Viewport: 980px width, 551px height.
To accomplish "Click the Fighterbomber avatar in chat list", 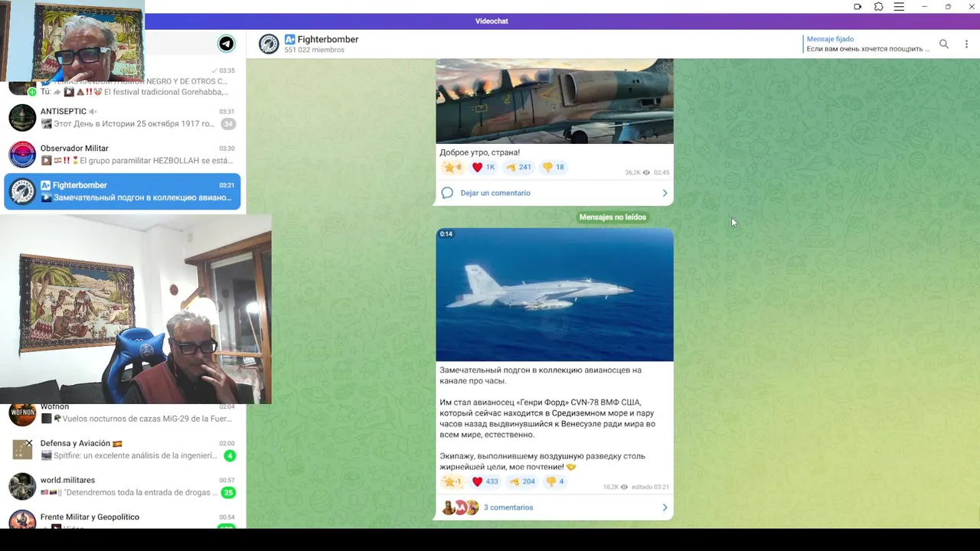I will coord(22,191).
